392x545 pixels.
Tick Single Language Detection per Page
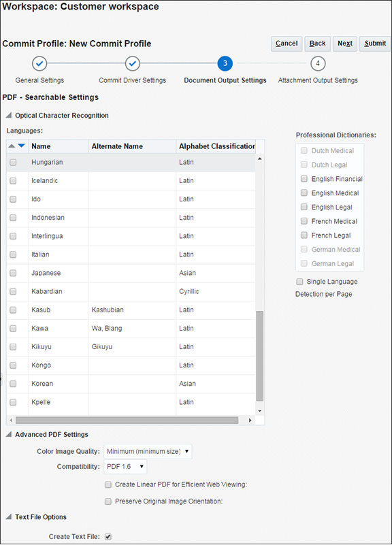pos(299,282)
